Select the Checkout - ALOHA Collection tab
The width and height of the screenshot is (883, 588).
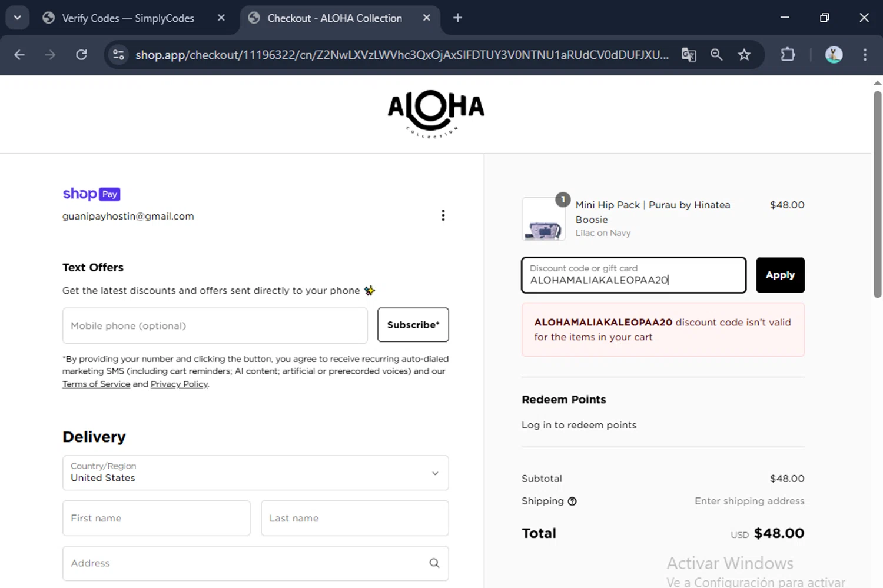[x=334, y=18]
